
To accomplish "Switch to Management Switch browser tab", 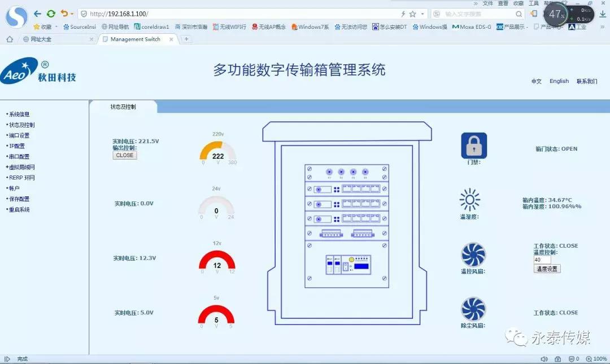I will pyautogui.click(x=135, y=40).
